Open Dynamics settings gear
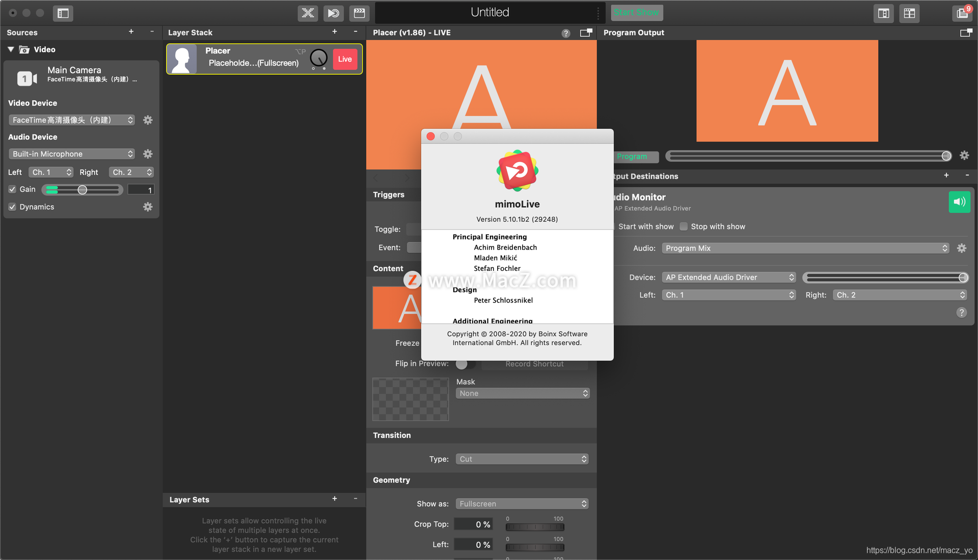 pos(148,207)
